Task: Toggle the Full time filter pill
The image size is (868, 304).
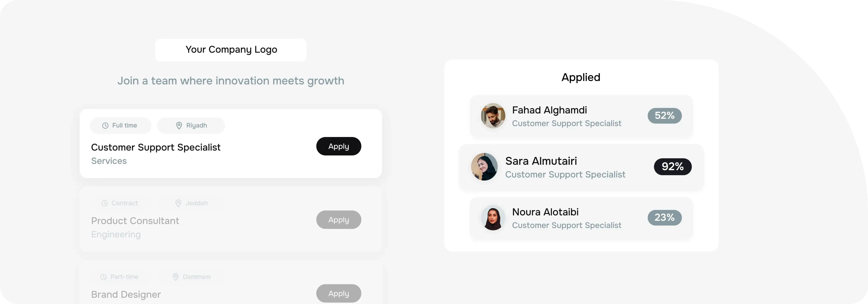Action: pyautogui.click(x=121, y=125)
